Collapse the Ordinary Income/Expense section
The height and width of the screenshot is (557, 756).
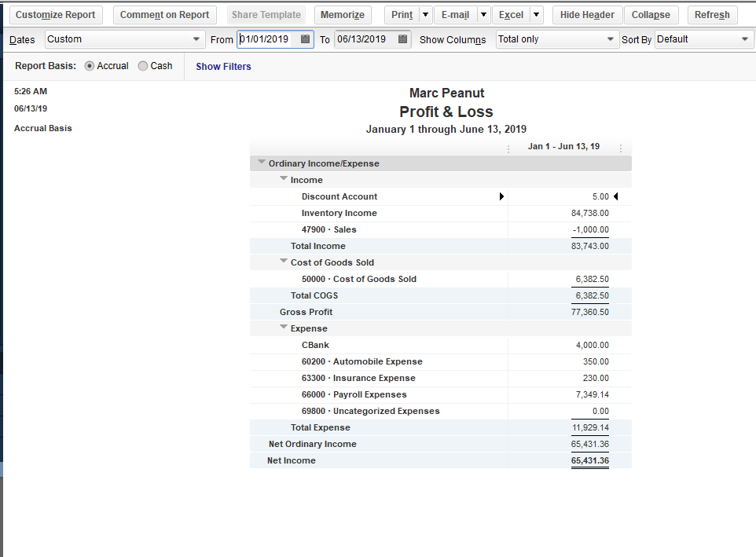[x=262, y=163]
